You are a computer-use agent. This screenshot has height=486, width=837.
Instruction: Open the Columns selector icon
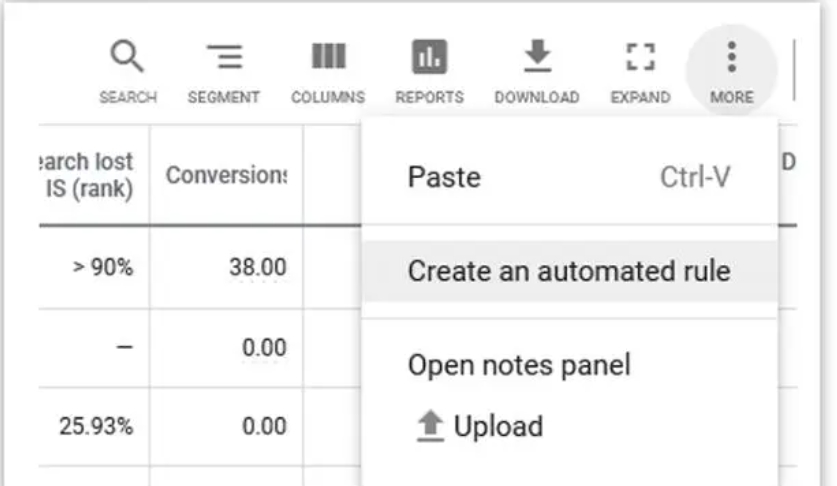pos(327,59)
